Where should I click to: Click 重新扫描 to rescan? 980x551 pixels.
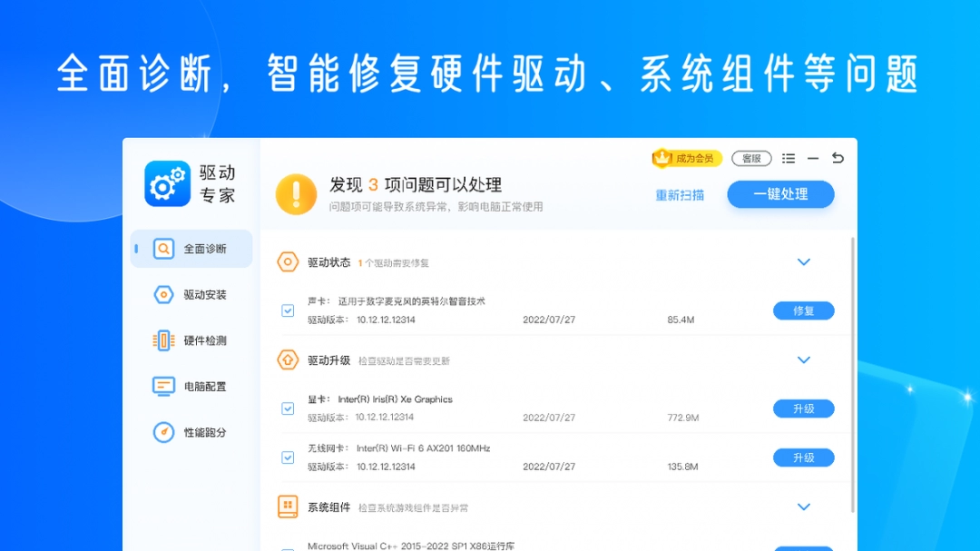[x=679, y=193]
